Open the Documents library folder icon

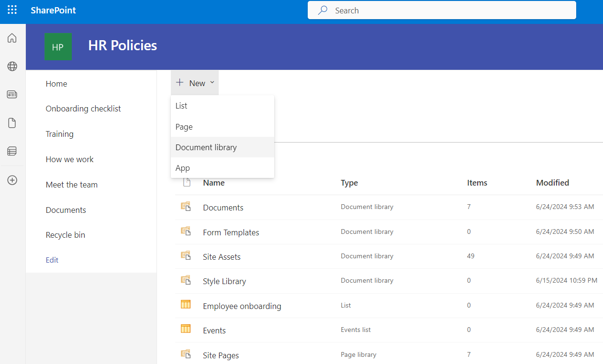[x=186, y=206]
